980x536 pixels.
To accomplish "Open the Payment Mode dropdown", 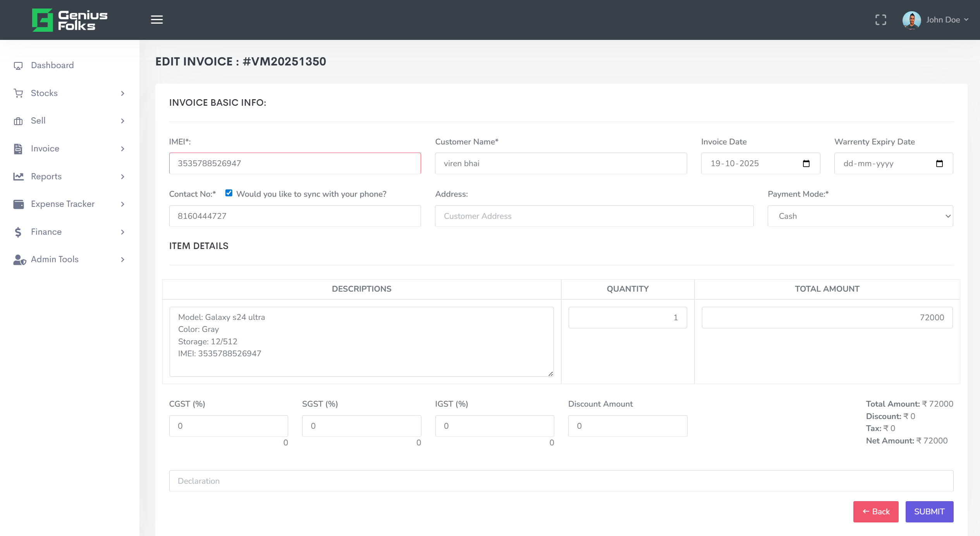I will 860,216.
